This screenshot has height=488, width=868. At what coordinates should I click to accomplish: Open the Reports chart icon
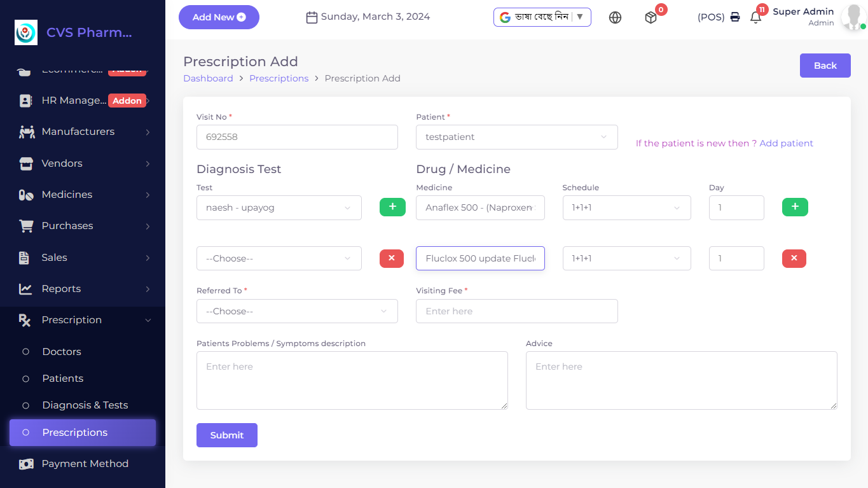[x=24, y=288]
